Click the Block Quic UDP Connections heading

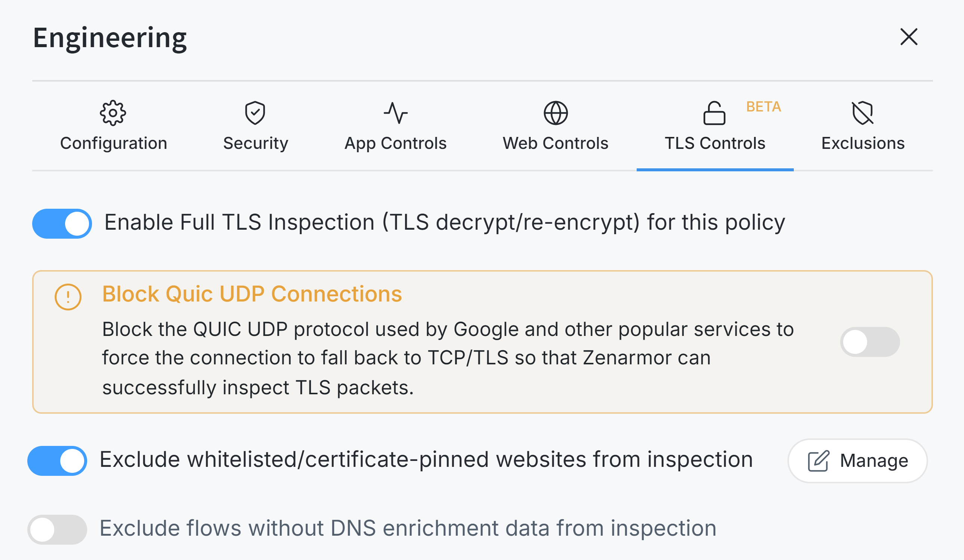click(252, 294)
